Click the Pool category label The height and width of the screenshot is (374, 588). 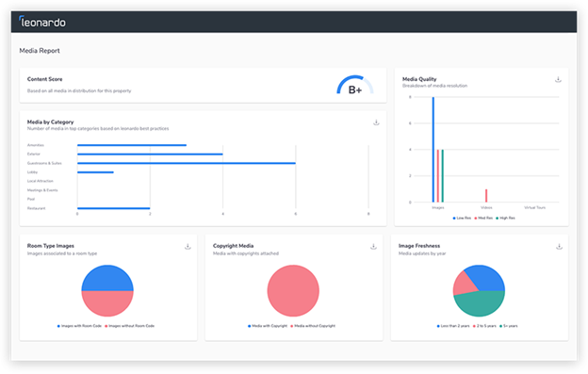click(31, 200)
